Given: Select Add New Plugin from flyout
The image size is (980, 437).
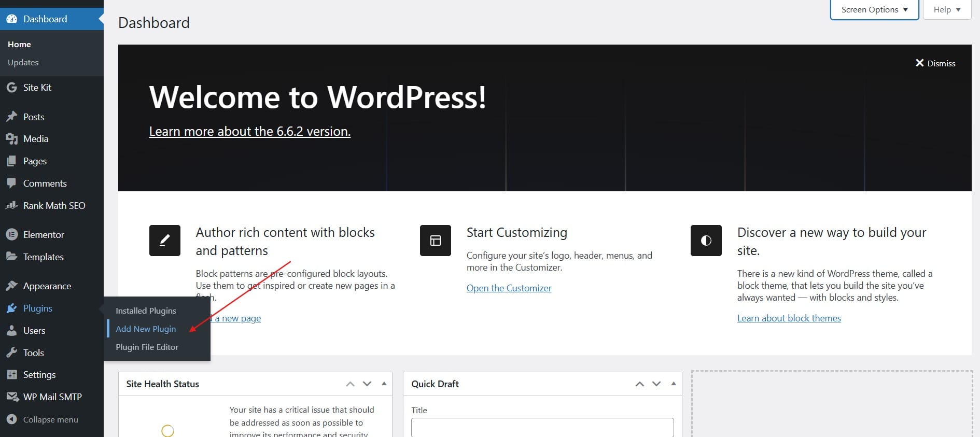Looking at the screenshot, I should click(146, 329).
